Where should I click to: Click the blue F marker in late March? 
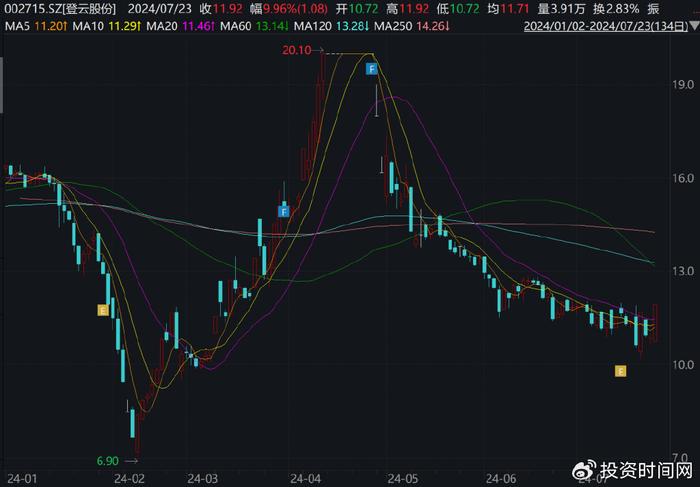point(283,212)
